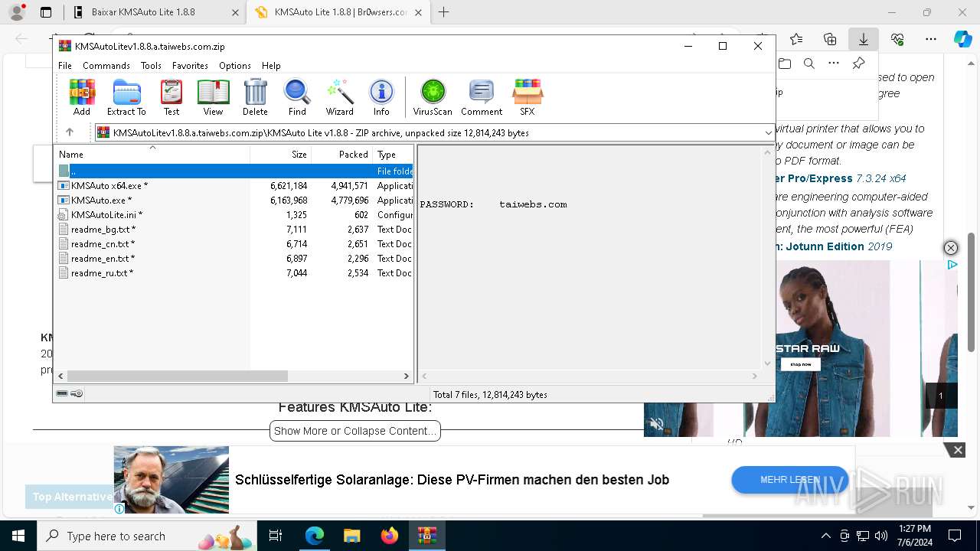
Task: Click the Delete trash can icon
Action: 255,97
